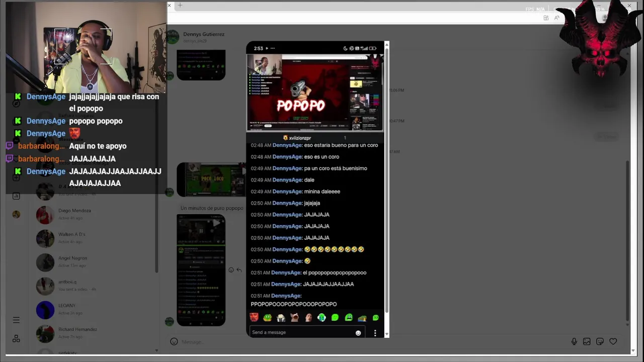This screenshot has width=644, height=362.
Task: Click 'Un minutos de puro popopo' message
Action: tap(212, 208)
